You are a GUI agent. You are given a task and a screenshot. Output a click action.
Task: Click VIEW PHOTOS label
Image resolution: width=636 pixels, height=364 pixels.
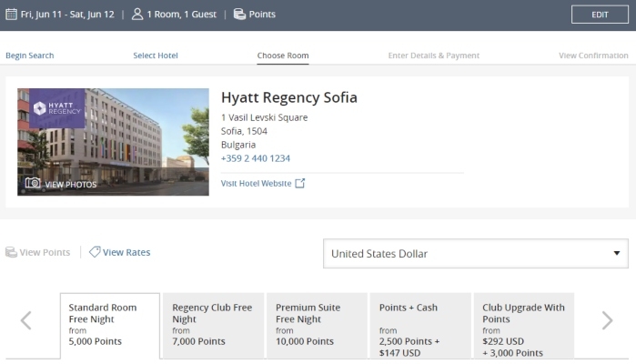coord(71,185)
